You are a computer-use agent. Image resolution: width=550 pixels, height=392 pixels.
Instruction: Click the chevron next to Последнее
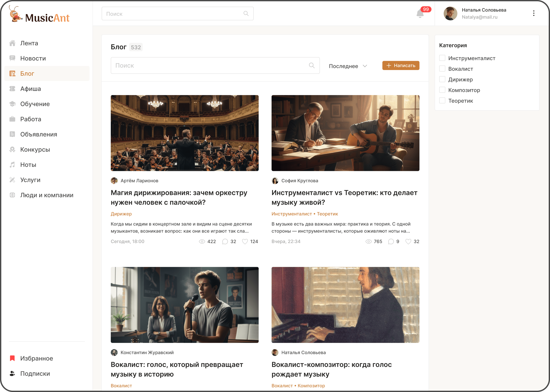point(365,66)
